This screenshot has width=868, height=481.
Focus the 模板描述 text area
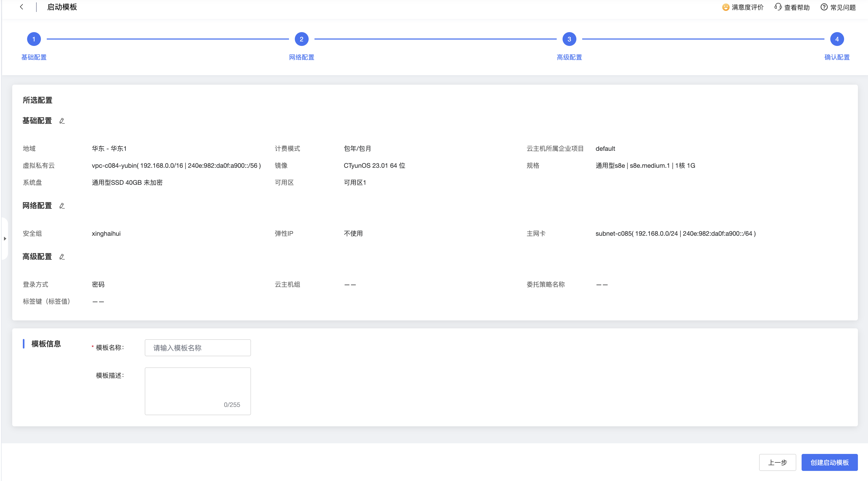197,387
